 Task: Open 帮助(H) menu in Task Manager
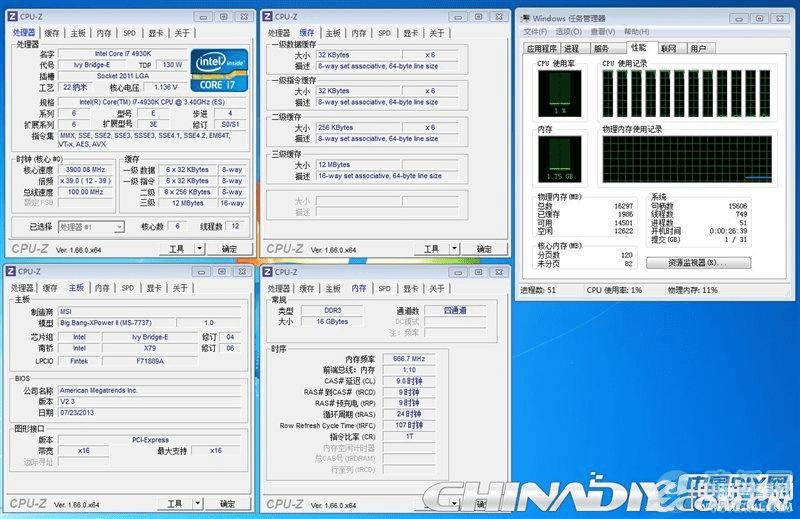636,32
